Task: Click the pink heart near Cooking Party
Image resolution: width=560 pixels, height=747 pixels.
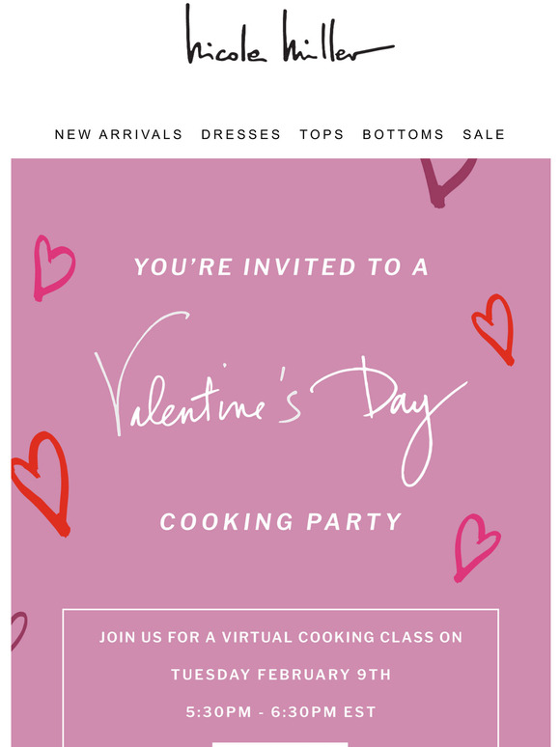Action: pos(476,548)
